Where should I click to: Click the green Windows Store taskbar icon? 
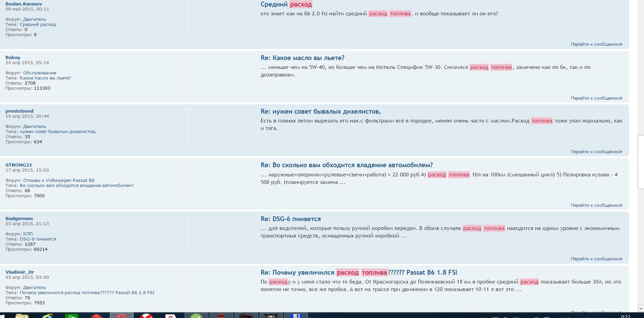pyautogui.click(x=72, y=316)
